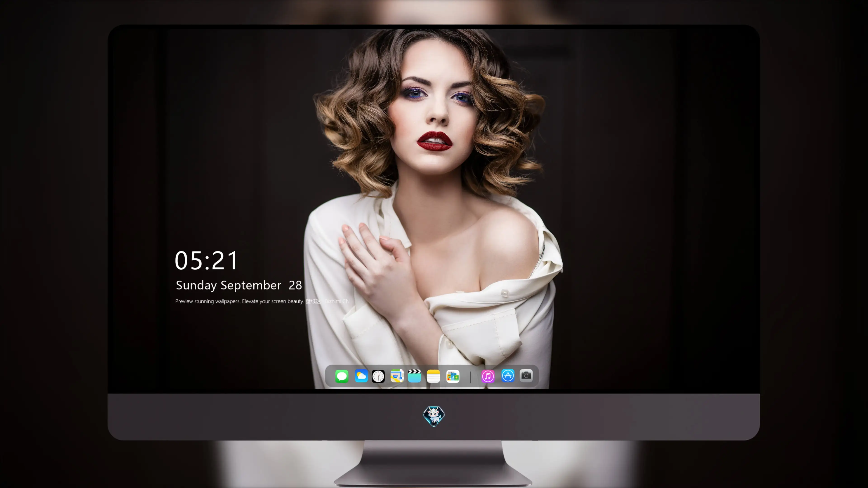The image size is (868, 488).
Task: Open the Maps app in the dock
Action: pyautogui.click(x=397, y=376)
